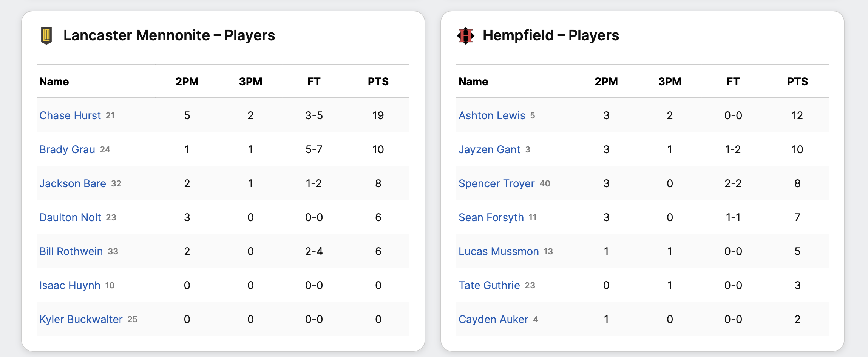This screenshot has height=357, width=868.
Task: Click Bill Rothwein player name
Action: click(71, 251)
